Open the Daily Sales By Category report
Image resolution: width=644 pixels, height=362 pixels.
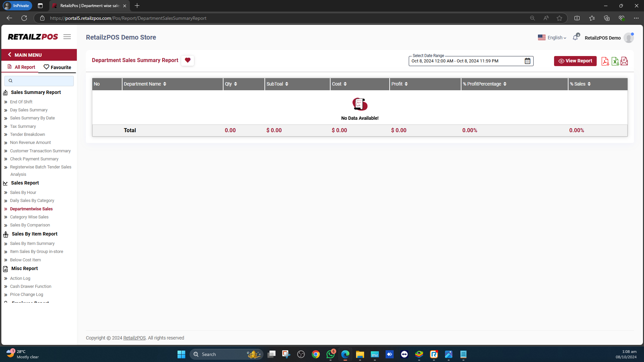[x=32, y=200]
